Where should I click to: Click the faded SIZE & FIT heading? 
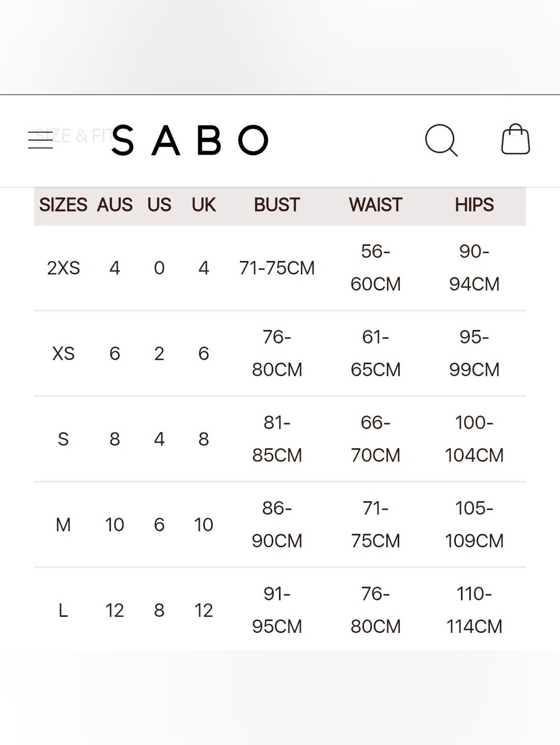click(73, 136)
